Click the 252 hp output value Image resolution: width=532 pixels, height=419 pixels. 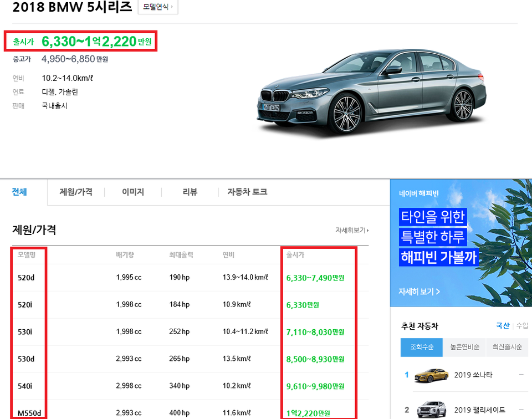click(x=180, y=331)
